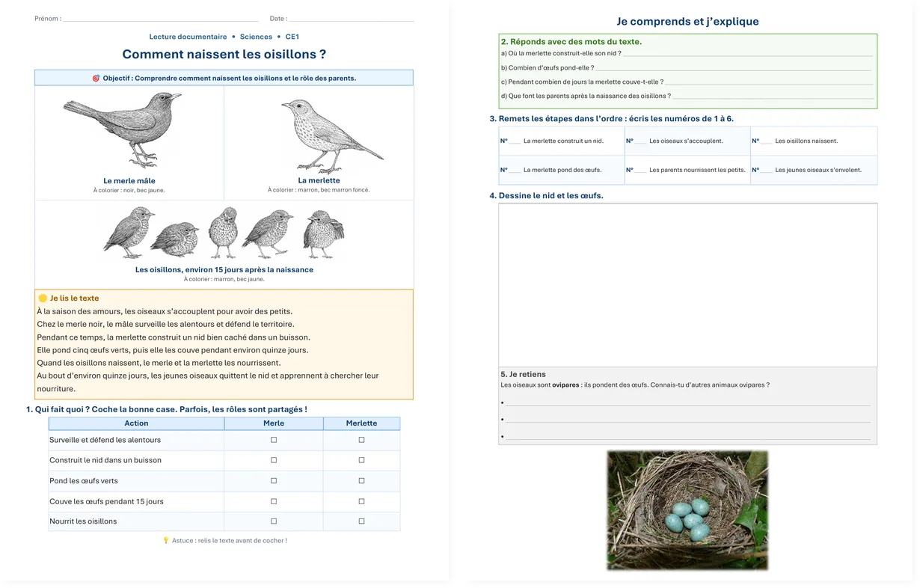Click 'À colorier : marron, bec marron foncé.'
The image size is (920, 588).
point(319,190)
